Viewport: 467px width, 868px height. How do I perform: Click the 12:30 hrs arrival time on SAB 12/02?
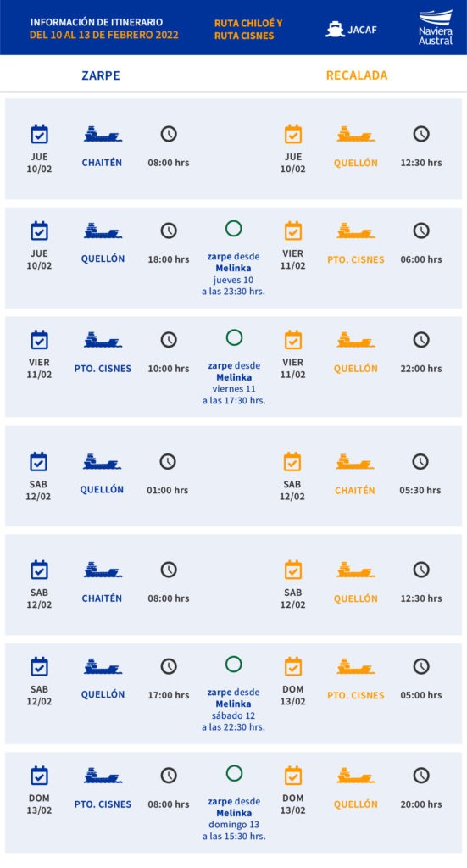point(421,598)
